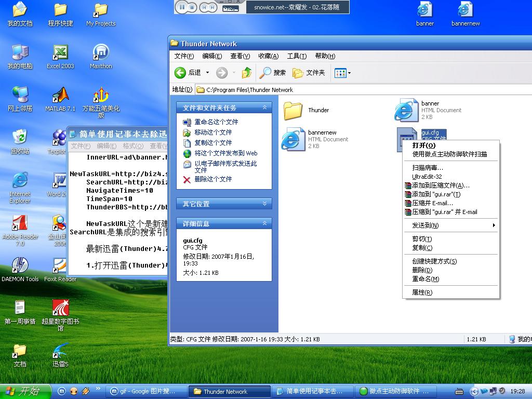The image size is (532, 399).
Task: Click the MATLAB 7.1 desktop icon
Action: 60,96
